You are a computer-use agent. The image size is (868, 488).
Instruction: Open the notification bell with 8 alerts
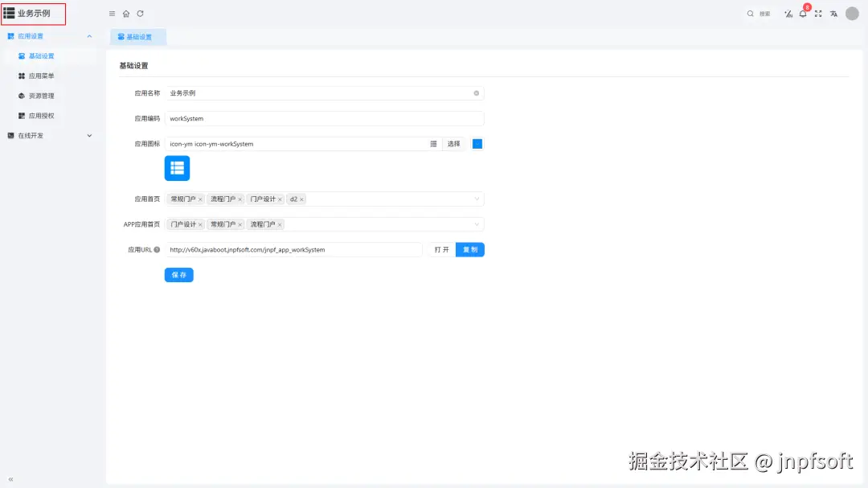pos(803,14)
